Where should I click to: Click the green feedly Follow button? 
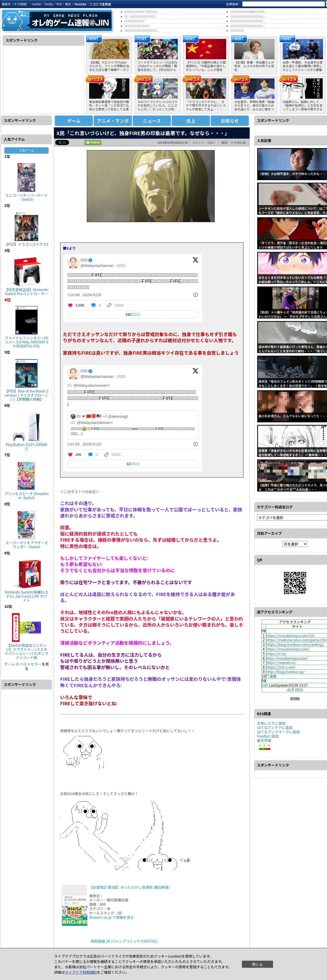(92, 142)
